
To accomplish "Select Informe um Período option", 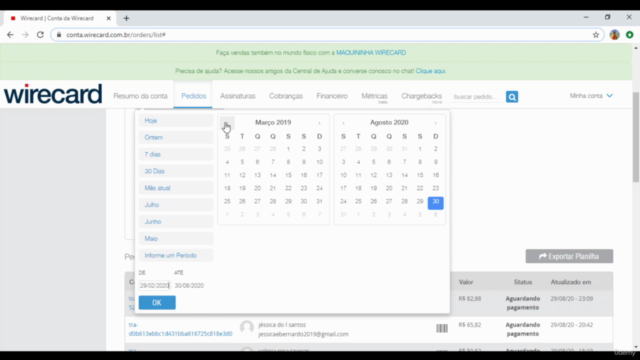I will [x=176, y=255].
